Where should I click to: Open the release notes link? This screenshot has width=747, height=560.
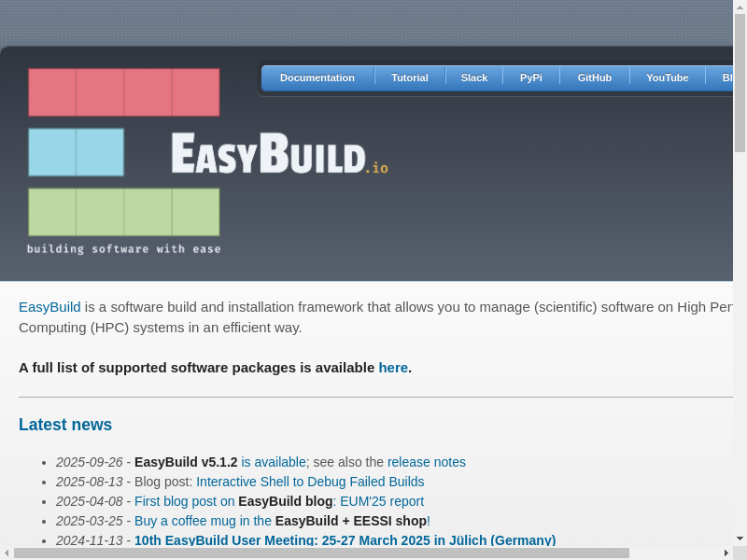426,462
